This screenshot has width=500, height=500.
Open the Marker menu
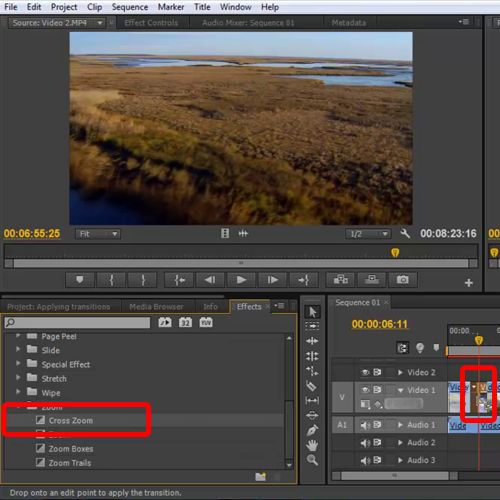(171, 7)
